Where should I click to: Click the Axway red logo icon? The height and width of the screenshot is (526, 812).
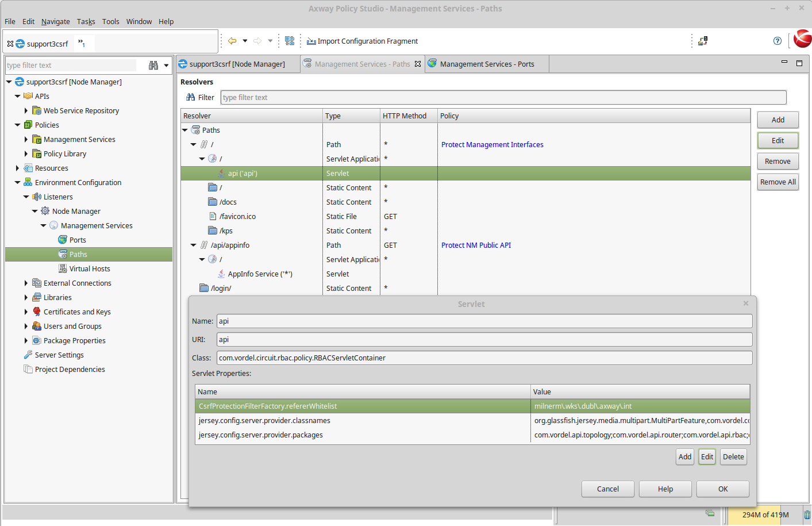802,39
